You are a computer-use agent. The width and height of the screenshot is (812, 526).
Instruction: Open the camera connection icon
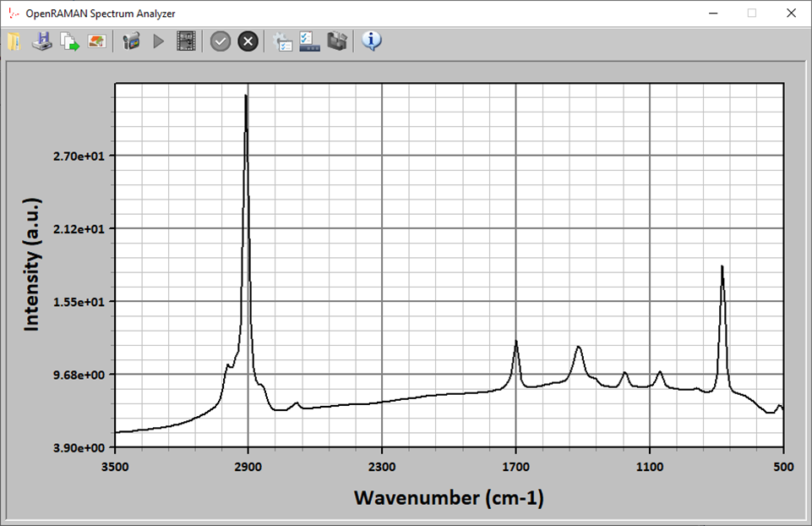point(130,41)
